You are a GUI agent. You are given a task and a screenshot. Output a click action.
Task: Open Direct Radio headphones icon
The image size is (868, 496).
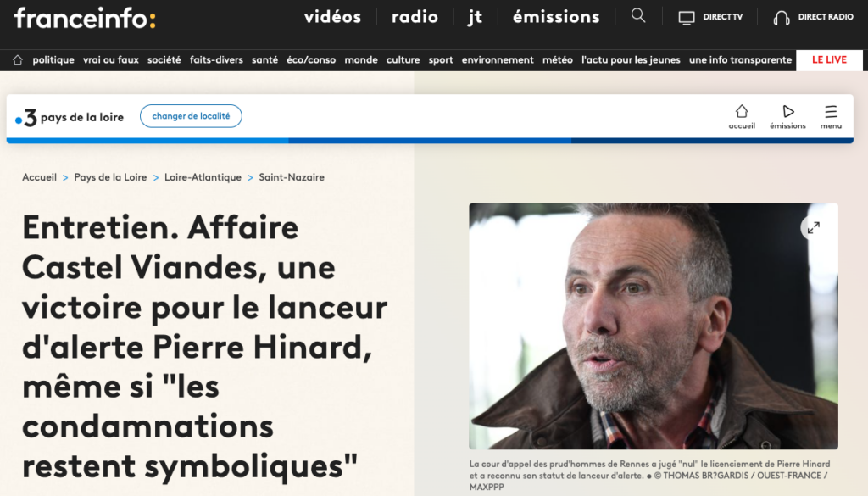pos(781,18)
